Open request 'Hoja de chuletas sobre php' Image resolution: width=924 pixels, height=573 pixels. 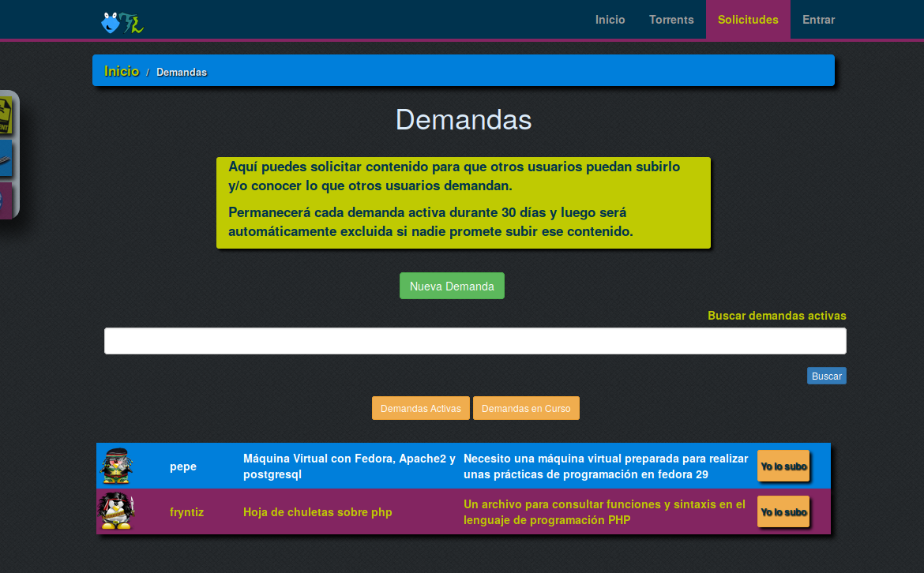(x=317, y=512)
